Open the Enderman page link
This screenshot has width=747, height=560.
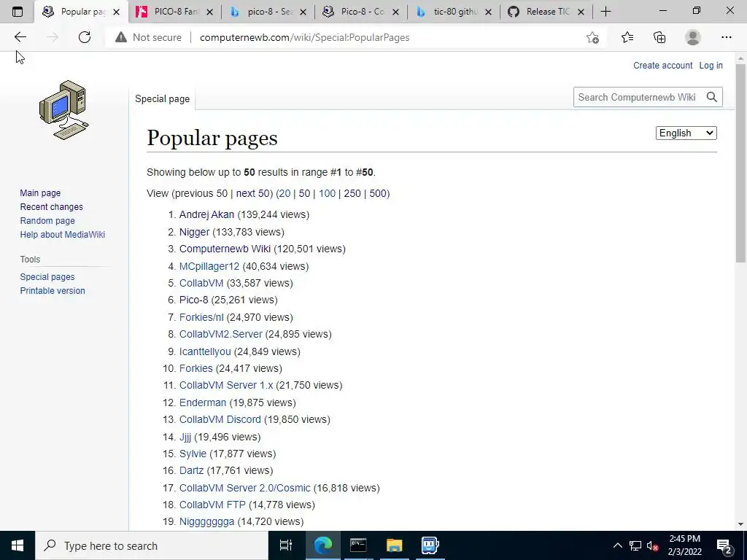point(203,402)
